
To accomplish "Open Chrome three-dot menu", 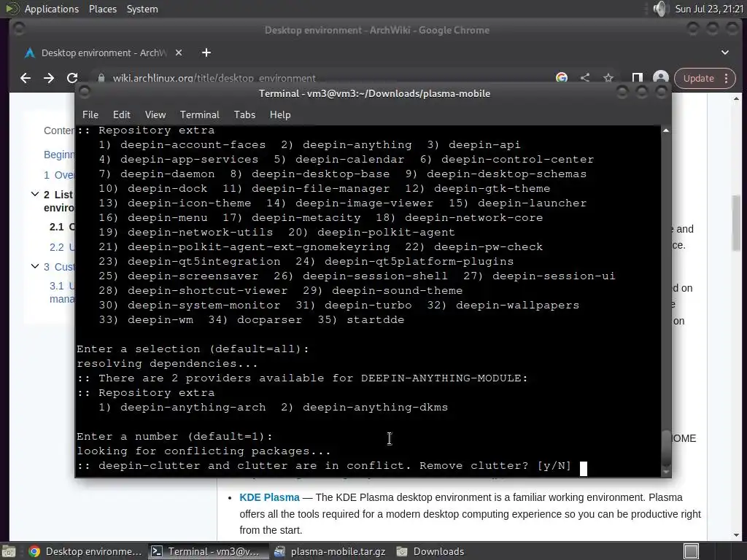I will (x=727, y=79).
